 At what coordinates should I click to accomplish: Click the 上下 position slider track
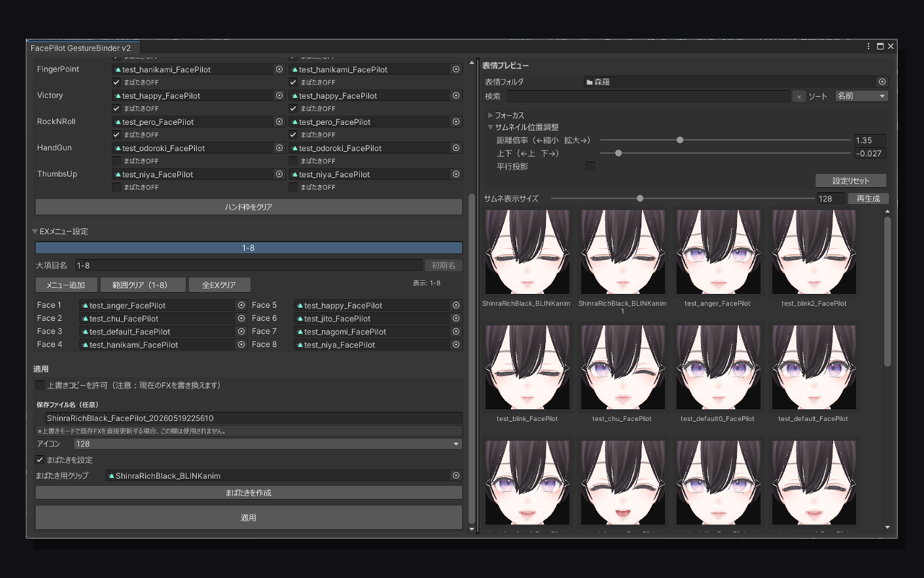click(725, 153)
